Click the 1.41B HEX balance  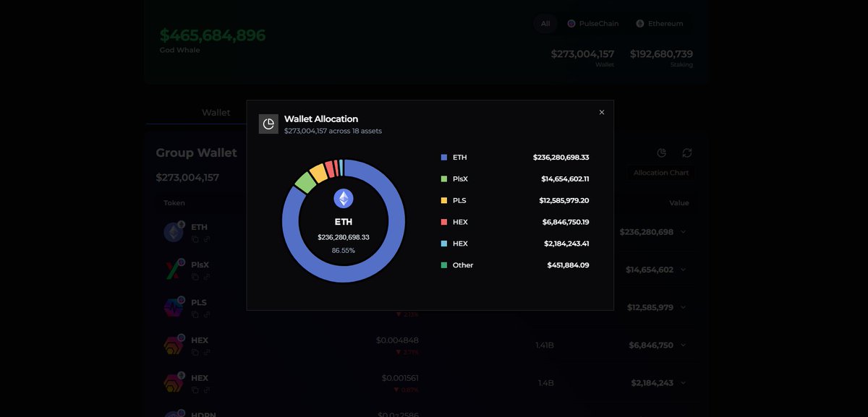coord(545,345)
